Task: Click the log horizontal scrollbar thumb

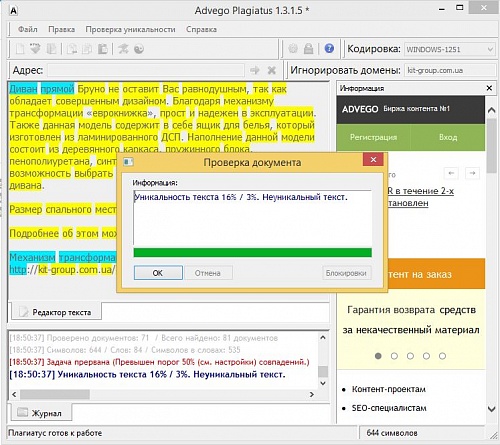Action: click(55, 394)
